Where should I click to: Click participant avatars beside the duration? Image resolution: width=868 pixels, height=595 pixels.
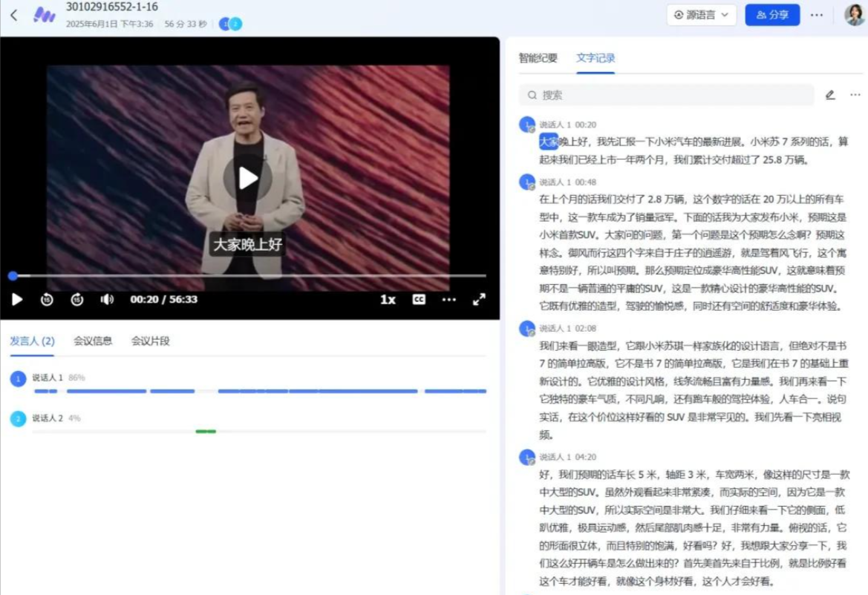click(230, 24)
